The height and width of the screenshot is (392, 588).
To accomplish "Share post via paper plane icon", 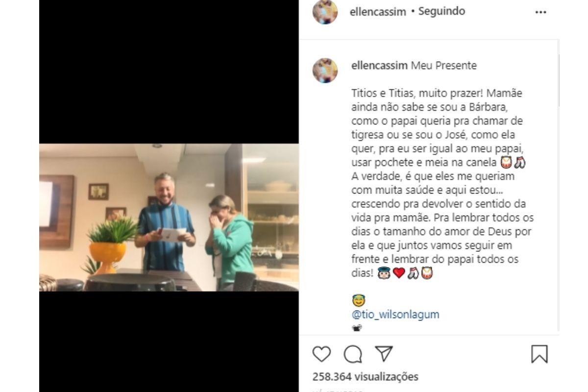I will pyautogui.click(x=384, y=353).
